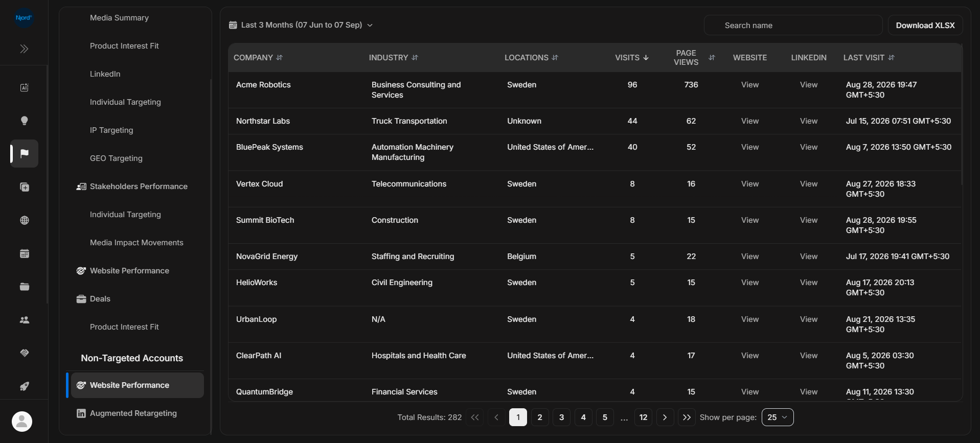Select the flag campaigns icon
Screen dimensions: 980x443
(x=24, y=153)
